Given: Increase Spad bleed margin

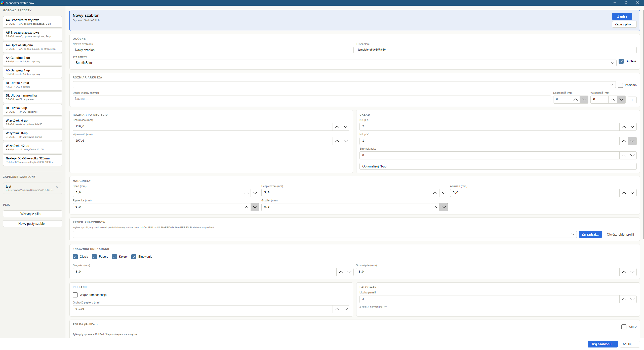Looking at the screenshot, I should (x=247, y=193).
